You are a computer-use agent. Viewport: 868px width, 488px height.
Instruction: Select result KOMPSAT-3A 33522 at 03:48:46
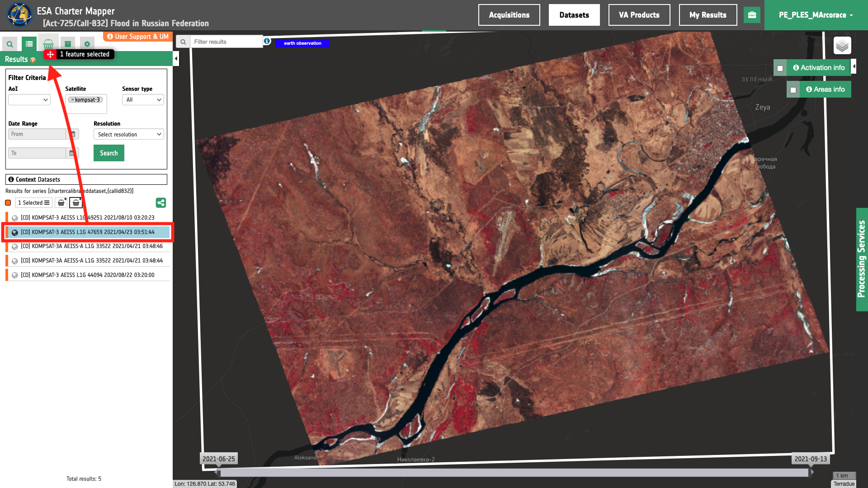pyautogui.click(x=88, y=246)
